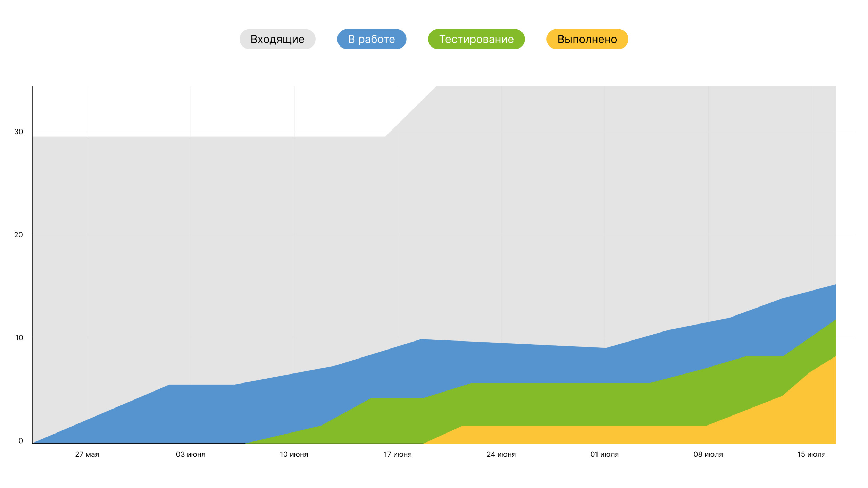Click the 30 value on the vertical axis
Viewport: 868px width, 488px height.
(18, 132)
